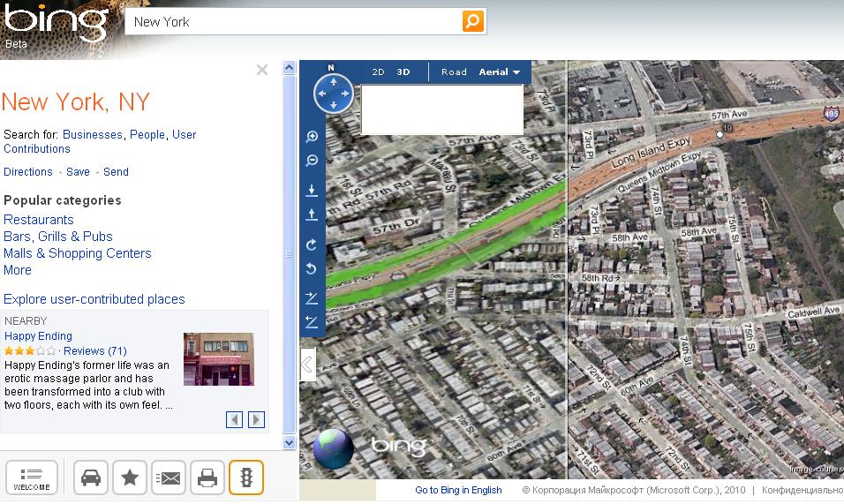This screenshot has width=844, height=504.
Task: Open Malls & Shopping Centers category
Action: (x=78, y=252)
